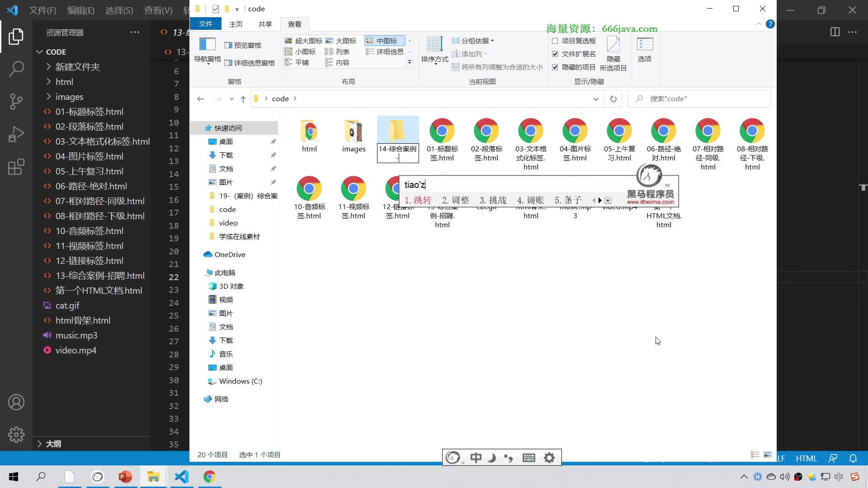Uncheck the 文件扩展名 checkbox
868x488 pixels.
(555, 54)
